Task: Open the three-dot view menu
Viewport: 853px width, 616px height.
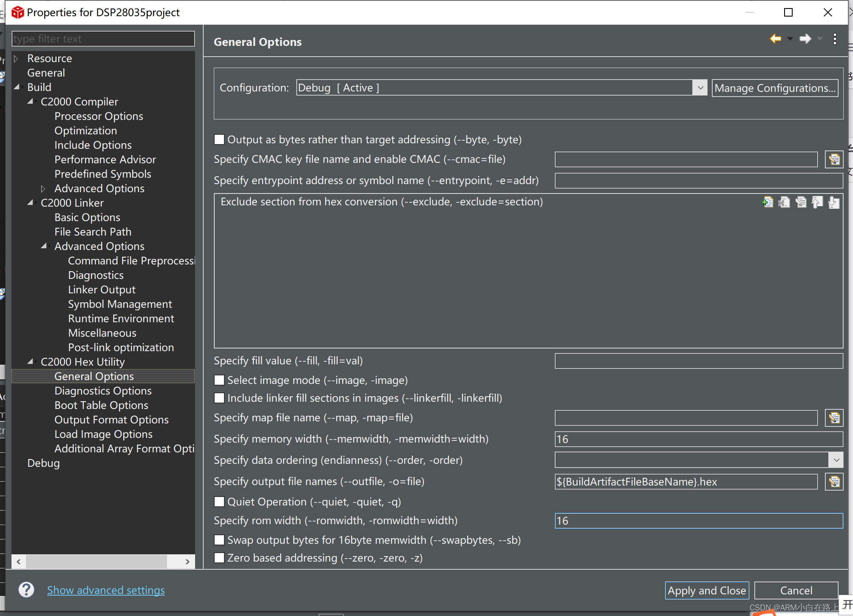Action: point(835,39)
